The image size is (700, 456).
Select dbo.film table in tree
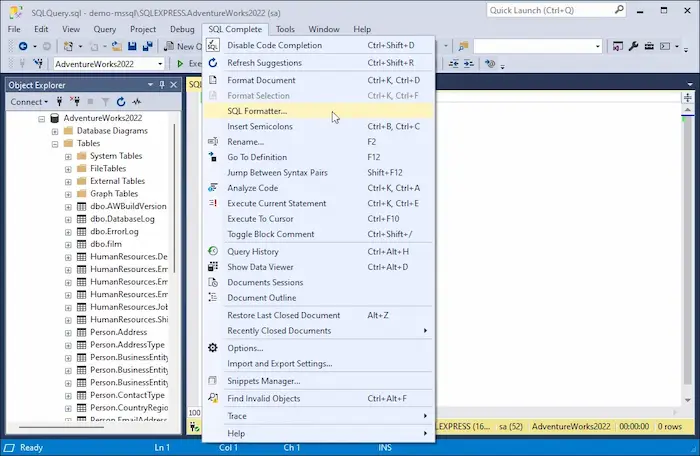pyautogui.click(x=106, y=244)
